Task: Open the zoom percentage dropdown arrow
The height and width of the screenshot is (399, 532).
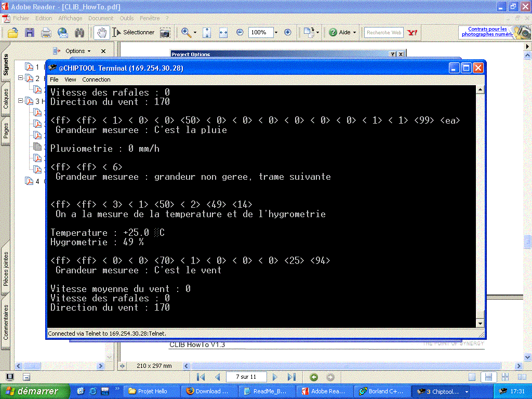Action: (276, 32)
